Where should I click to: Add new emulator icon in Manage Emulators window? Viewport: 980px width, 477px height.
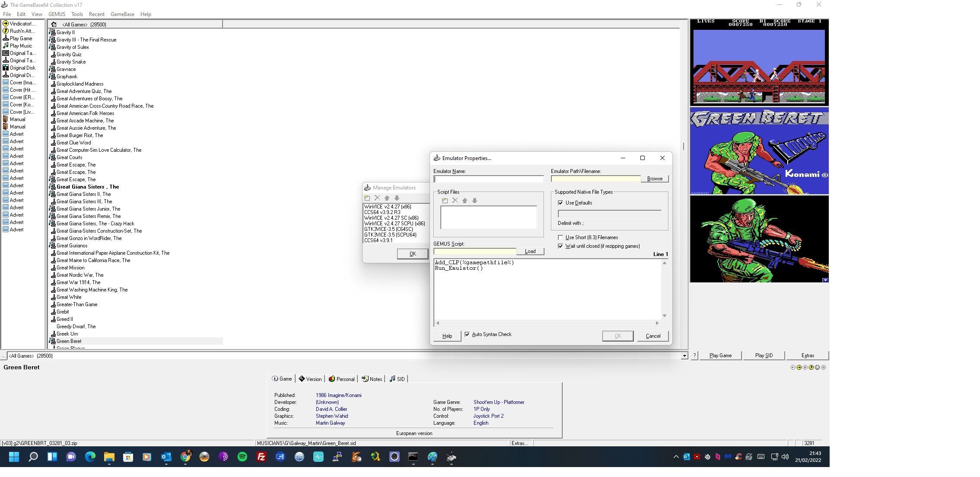tap(367, 198)
